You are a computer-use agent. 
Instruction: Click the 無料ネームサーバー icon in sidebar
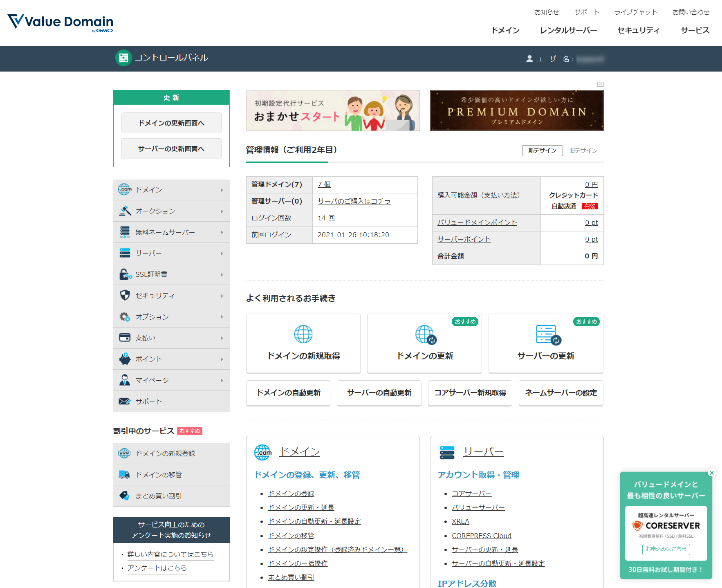125,232
